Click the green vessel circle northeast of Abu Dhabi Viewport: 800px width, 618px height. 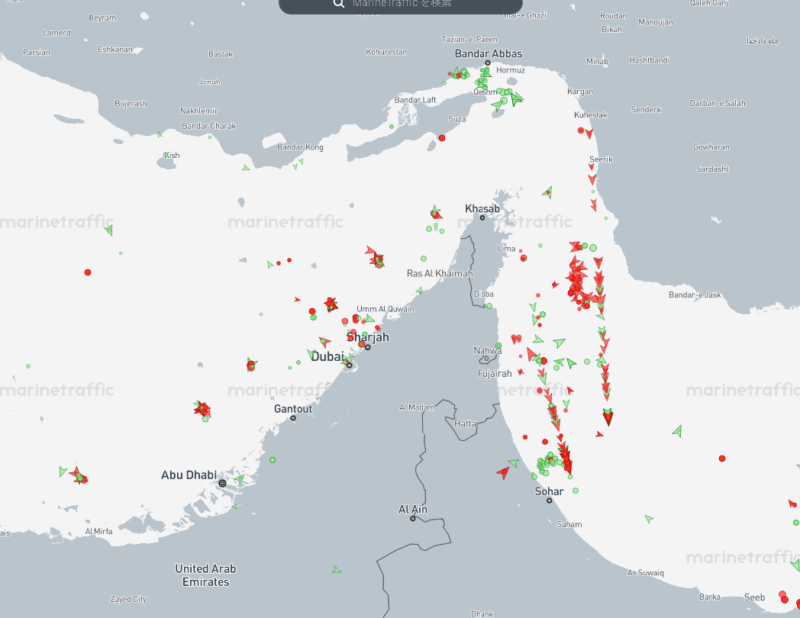[x=272, y=460]
